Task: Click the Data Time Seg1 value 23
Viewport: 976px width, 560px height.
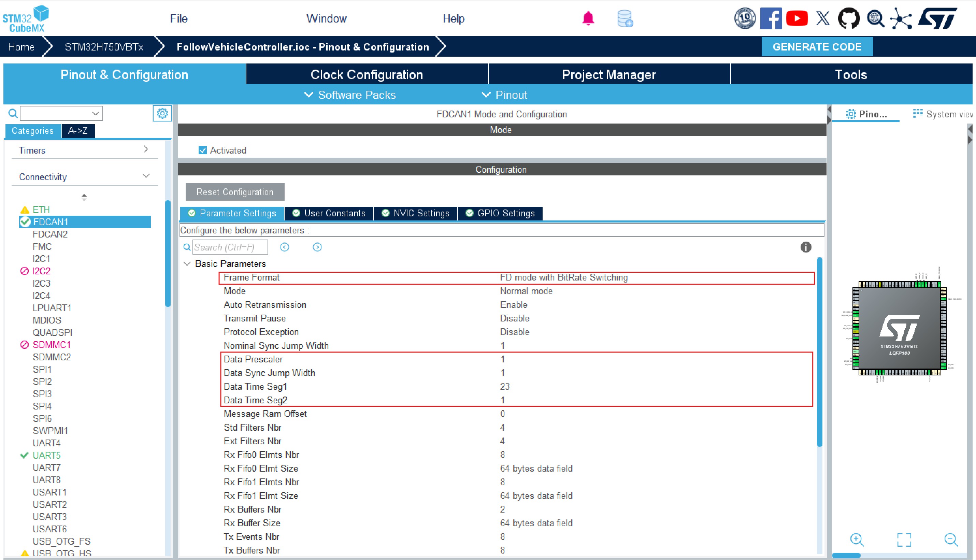Action: tap(504, 386)
